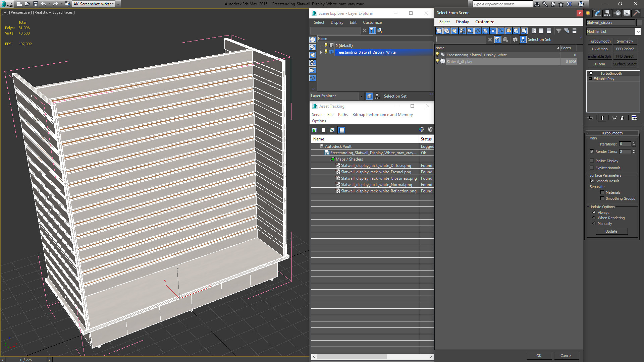Click the Select All icon in Select From Scene
644x362 pixels.
[534, 31]
